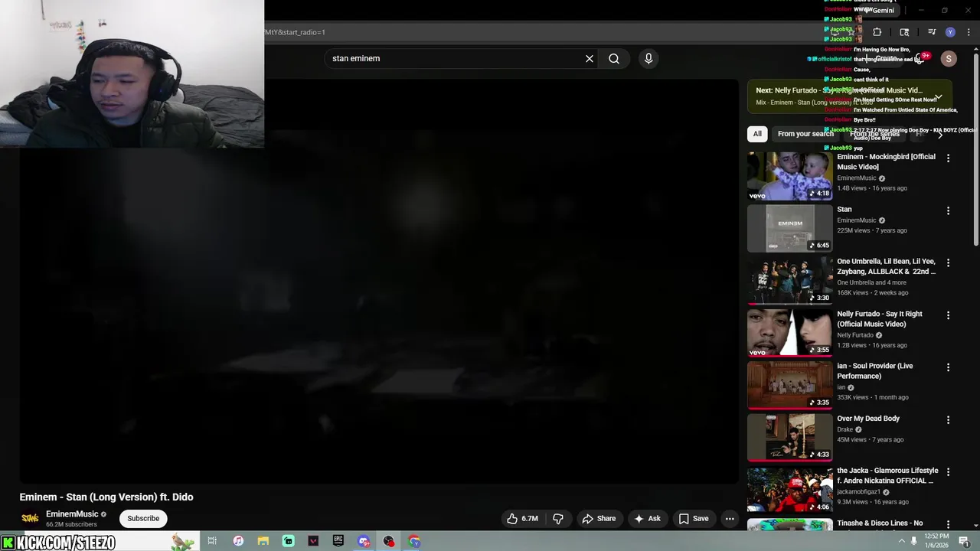Expand the 'Next: Nelly Furtado' mix panel
The width and height of the screenshot is (980, 551).
(939, 97)
